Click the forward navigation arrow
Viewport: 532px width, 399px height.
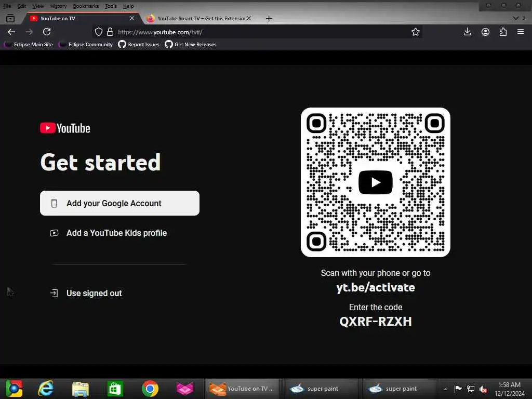(x=29, y=32)
